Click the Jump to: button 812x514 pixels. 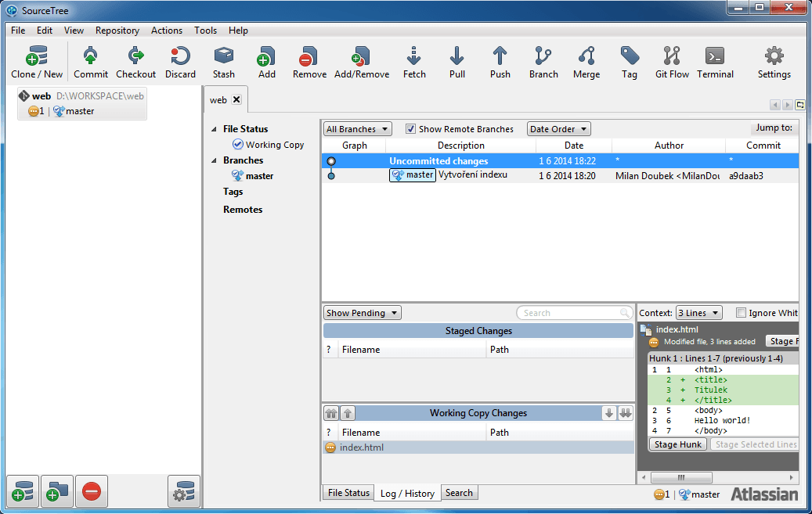coord(774,128)
